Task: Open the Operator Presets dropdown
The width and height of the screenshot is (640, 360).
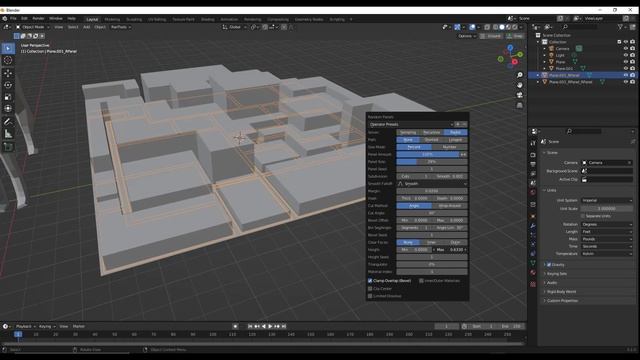Action: click(411, 124)
